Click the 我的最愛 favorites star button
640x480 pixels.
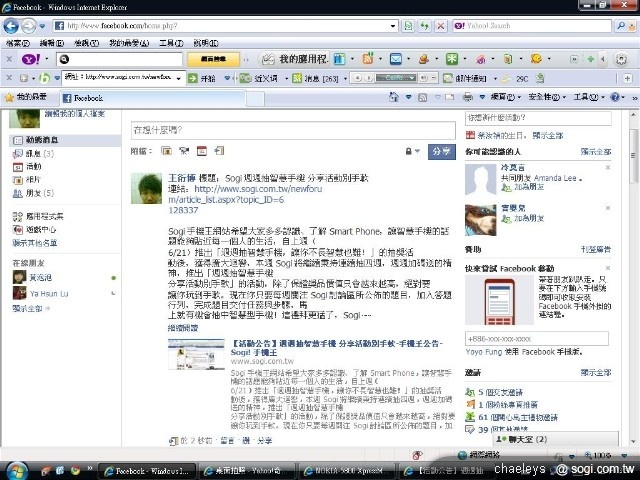[x=25, y=97]
